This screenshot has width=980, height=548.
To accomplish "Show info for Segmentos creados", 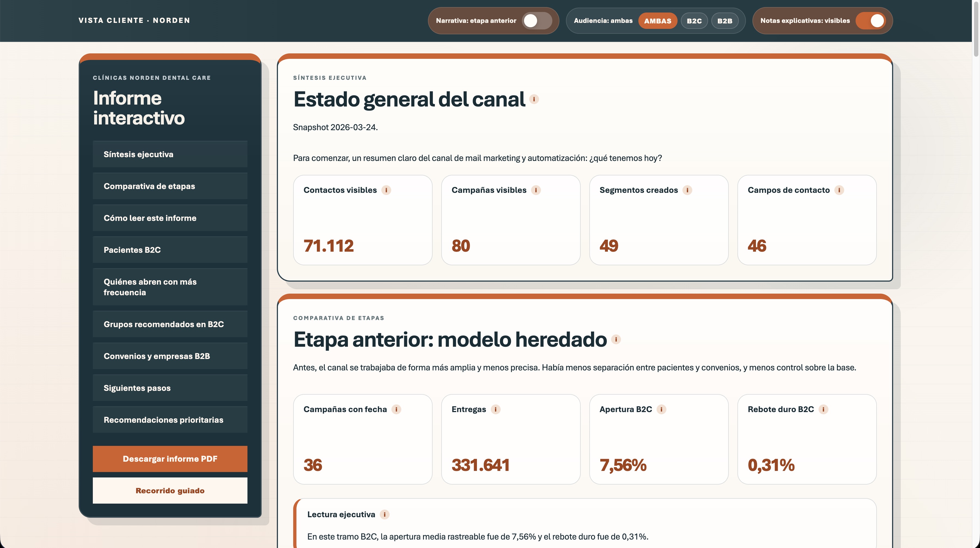I will pyautogui.click(x=687, y=190).
